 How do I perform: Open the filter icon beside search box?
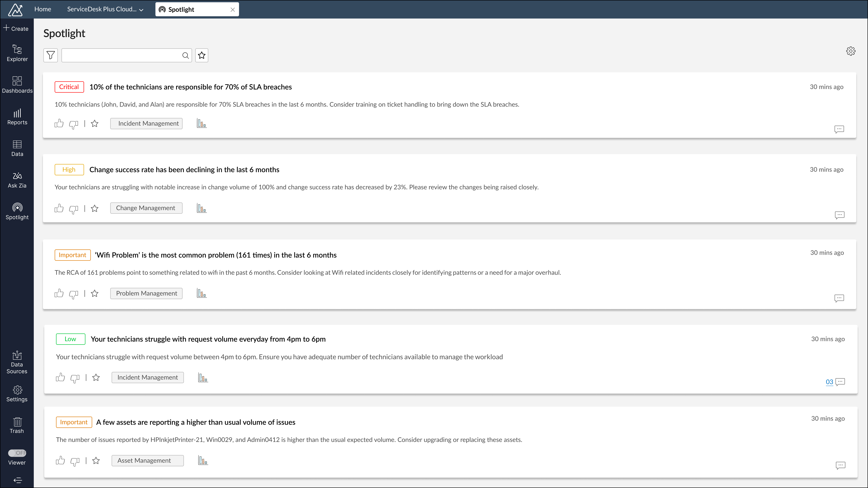51,55
